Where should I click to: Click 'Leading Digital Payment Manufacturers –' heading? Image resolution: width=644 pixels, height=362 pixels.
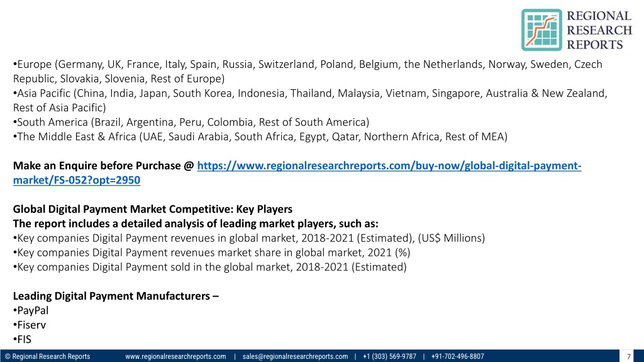pos(116,296)
